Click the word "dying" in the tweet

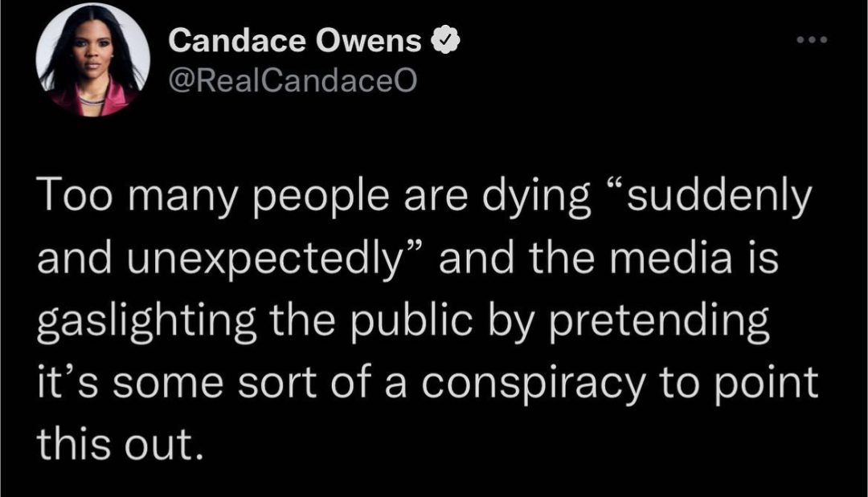(x=536, y=196)
